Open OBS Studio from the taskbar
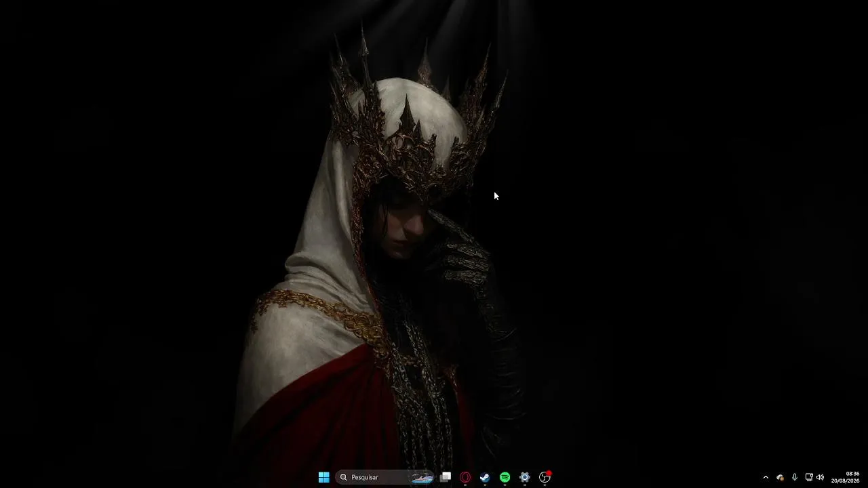The width and height of the screenshot is (868, 488). (545, 477)
